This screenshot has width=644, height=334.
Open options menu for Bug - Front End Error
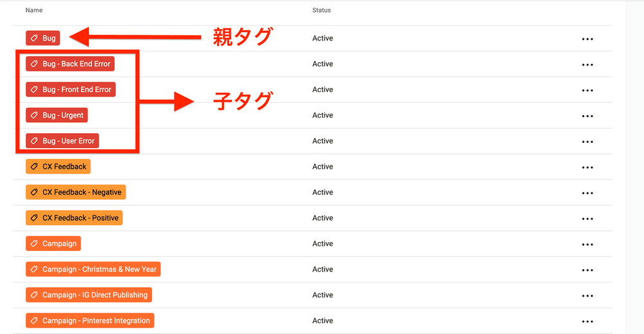click(x=587, y=91)
